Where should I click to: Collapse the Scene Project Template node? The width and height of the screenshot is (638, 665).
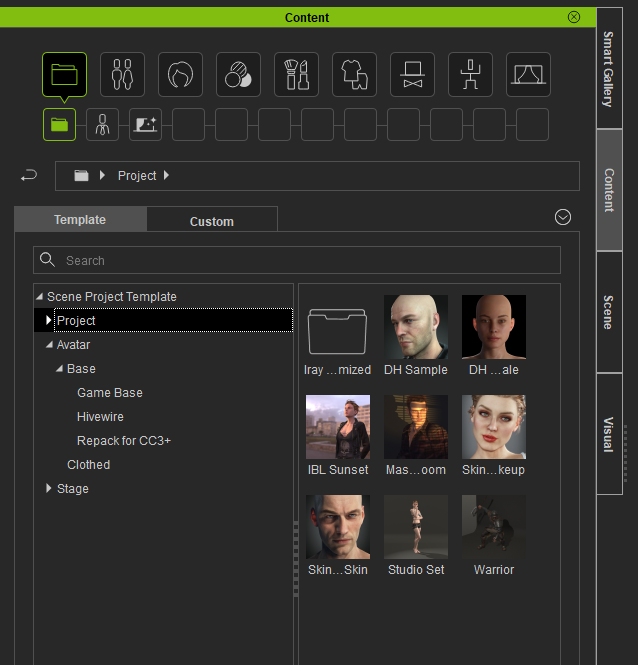40,296
